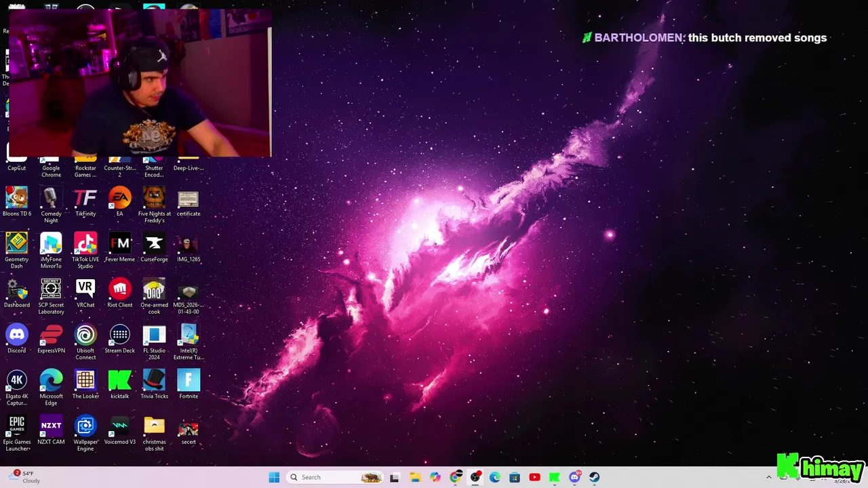Image resolution: width=868 pixels, height=488 pixels.
Task: Open the 54°F Cloudy weather widget
Action: 24,477
